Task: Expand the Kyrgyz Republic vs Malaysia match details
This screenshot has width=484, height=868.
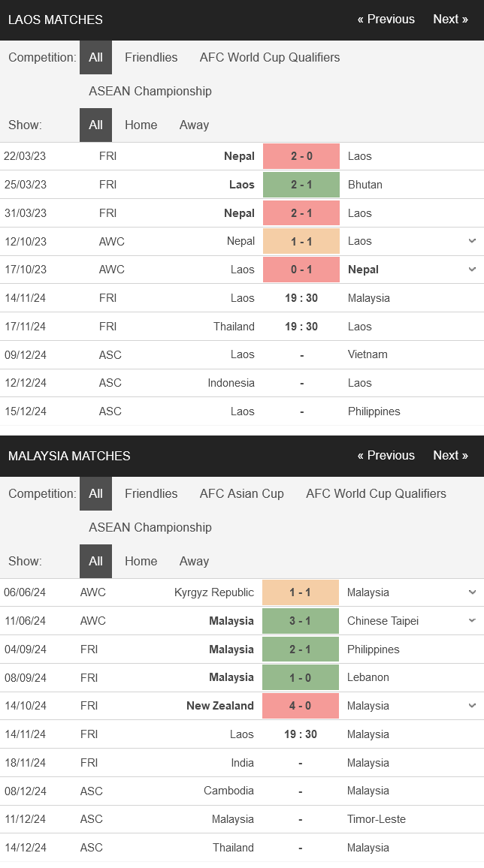Action: tap(472, 592)
